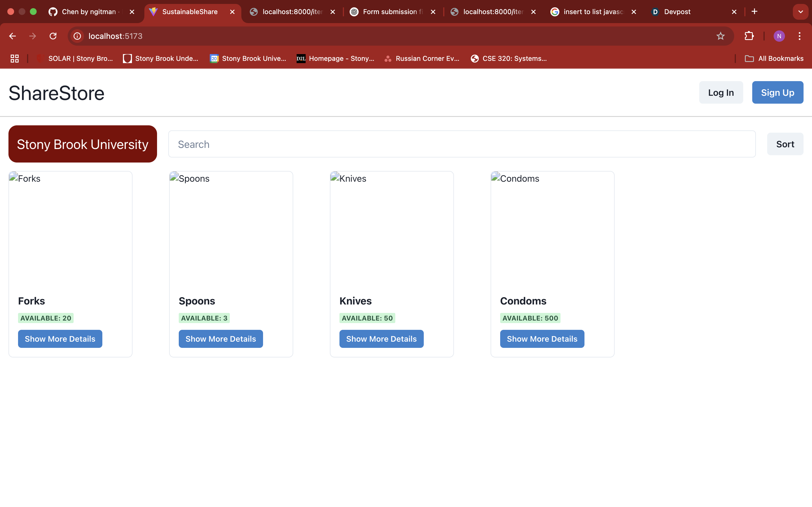Click the browser reload icon
Image resolution: width=812 pixels, height=507 pixels.
coord(53,36)
